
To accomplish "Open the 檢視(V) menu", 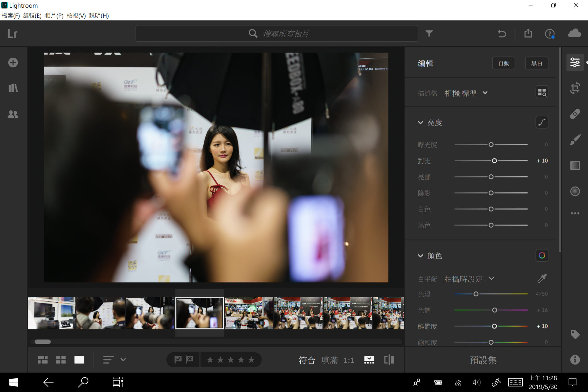I will pyautogui.click(x=76, y=16).
